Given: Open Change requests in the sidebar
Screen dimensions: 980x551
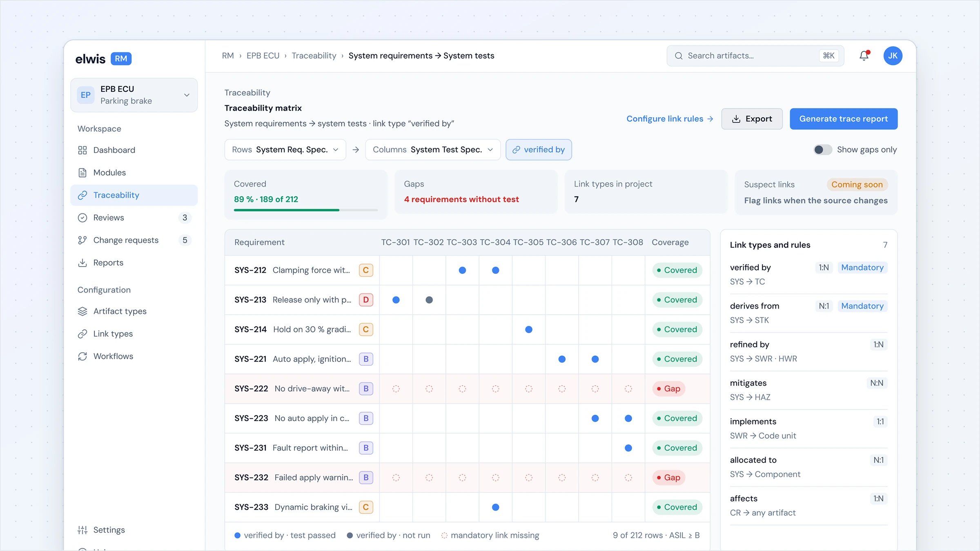Looking at the screenshot, I should (x=134, y=240).
